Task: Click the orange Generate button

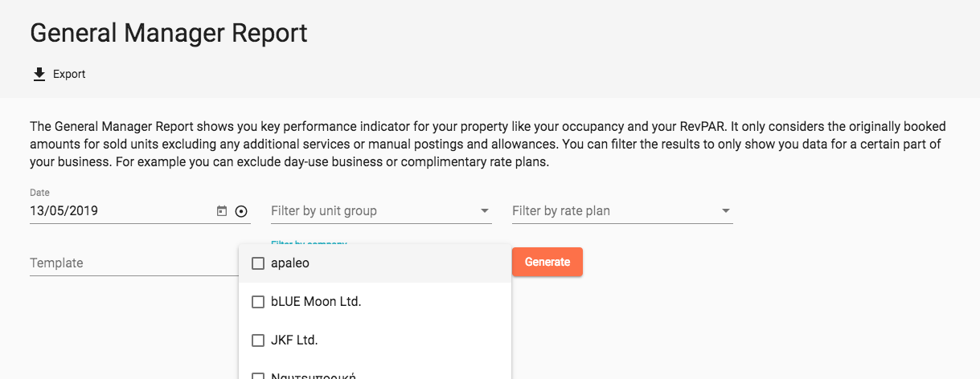Action: pos(547,262)
